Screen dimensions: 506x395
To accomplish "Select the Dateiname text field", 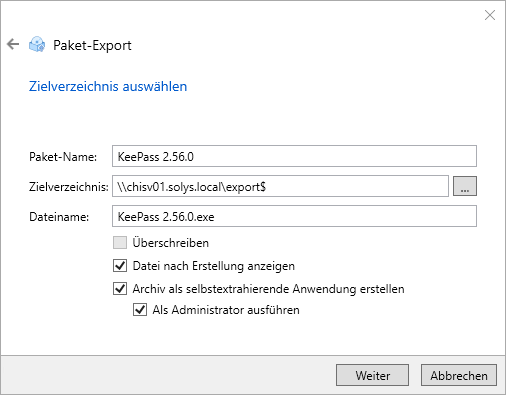I will 294,216.
